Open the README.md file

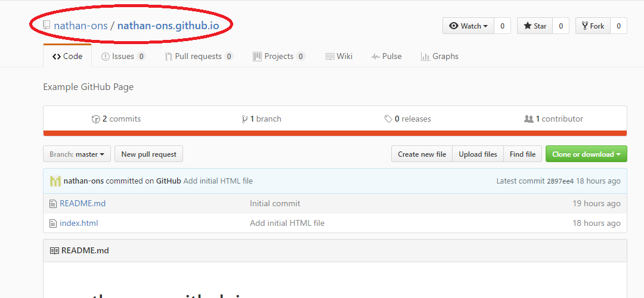[x=82, y=204]
